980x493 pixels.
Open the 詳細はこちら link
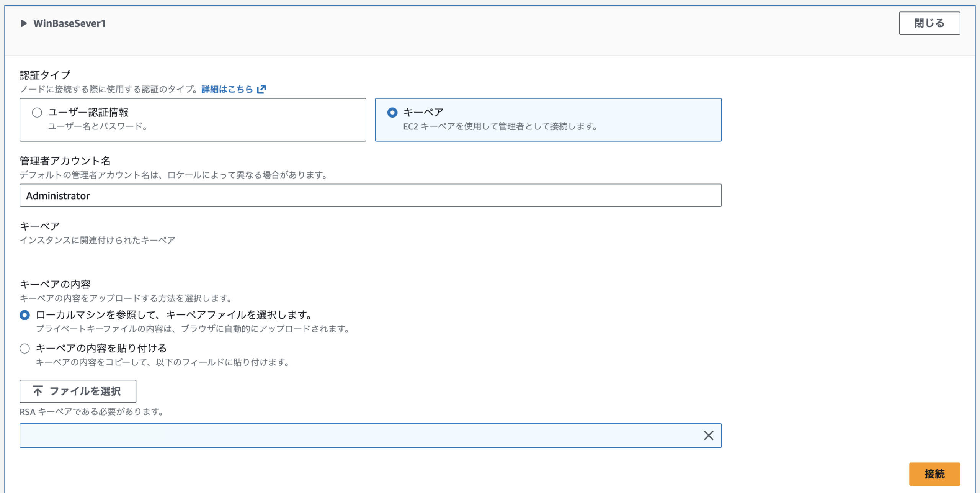227,89
